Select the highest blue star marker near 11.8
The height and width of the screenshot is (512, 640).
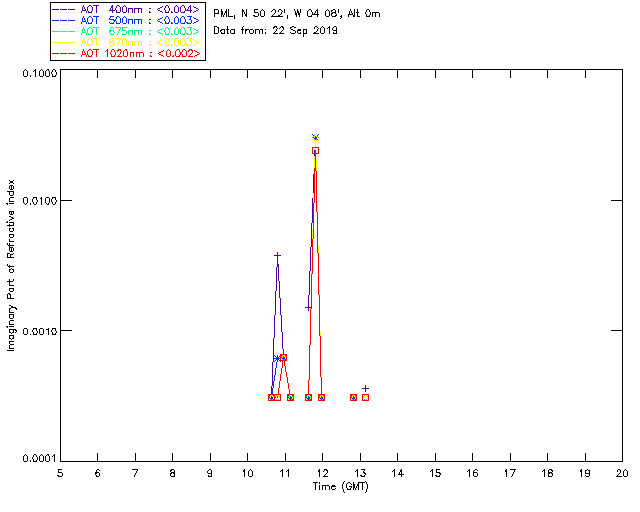pos(315,137)
